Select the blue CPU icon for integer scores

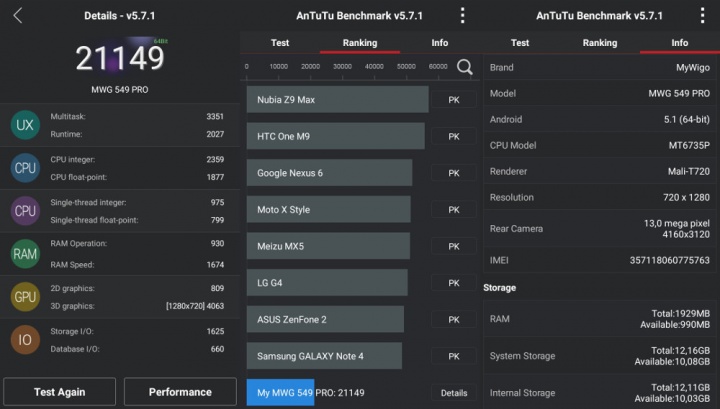[x=25, y=168]
